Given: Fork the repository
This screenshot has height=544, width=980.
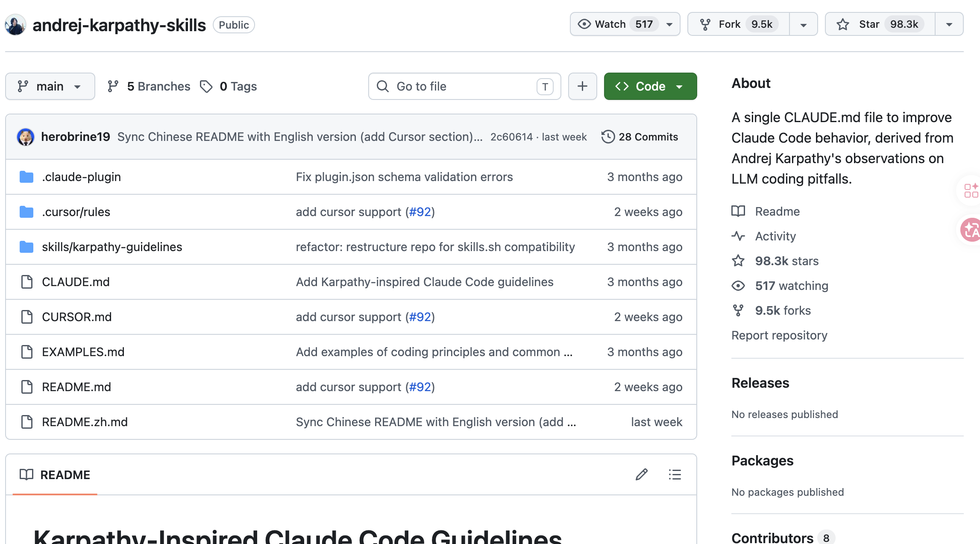Looking at the screenshot, I should click(738, 24).
